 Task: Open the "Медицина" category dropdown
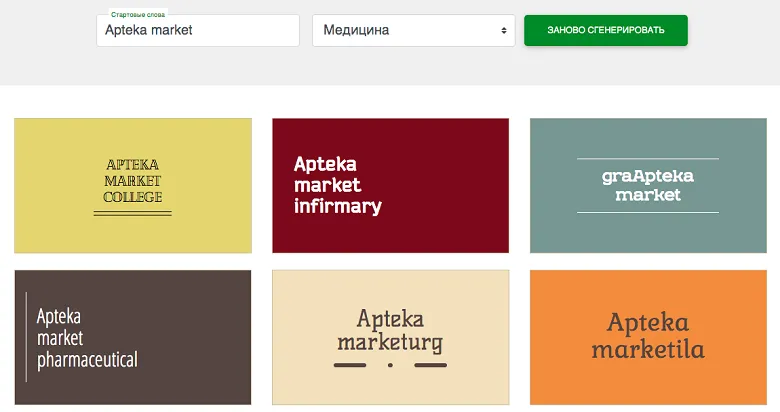pos(413,31)
